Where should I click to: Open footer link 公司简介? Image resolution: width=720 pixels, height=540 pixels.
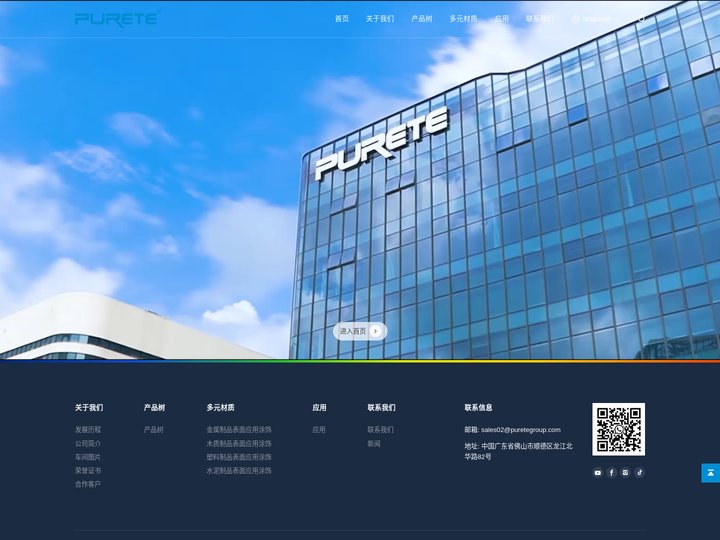[88, 444]
